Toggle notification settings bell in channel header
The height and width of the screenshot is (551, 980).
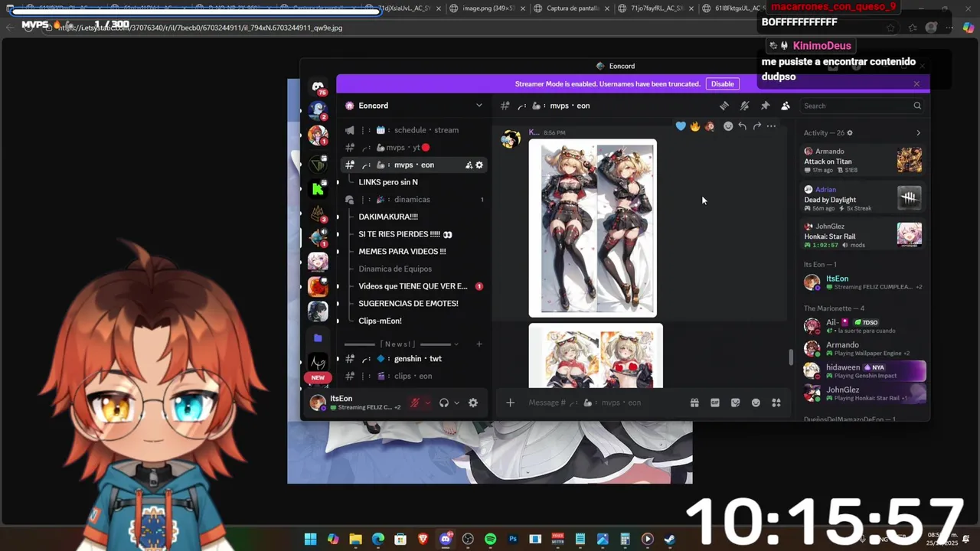click(744, 106)
